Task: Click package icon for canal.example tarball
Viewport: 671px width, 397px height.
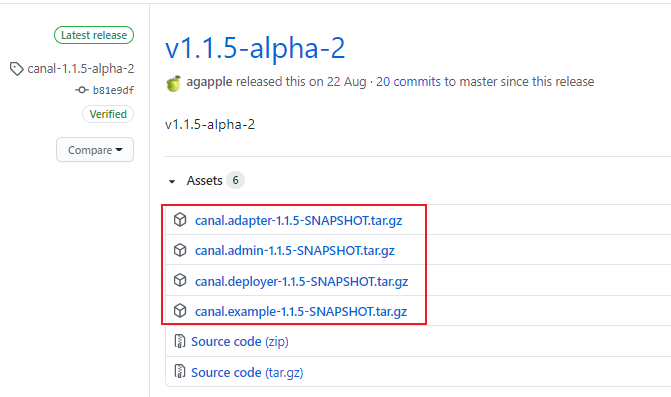Action: 180,311
